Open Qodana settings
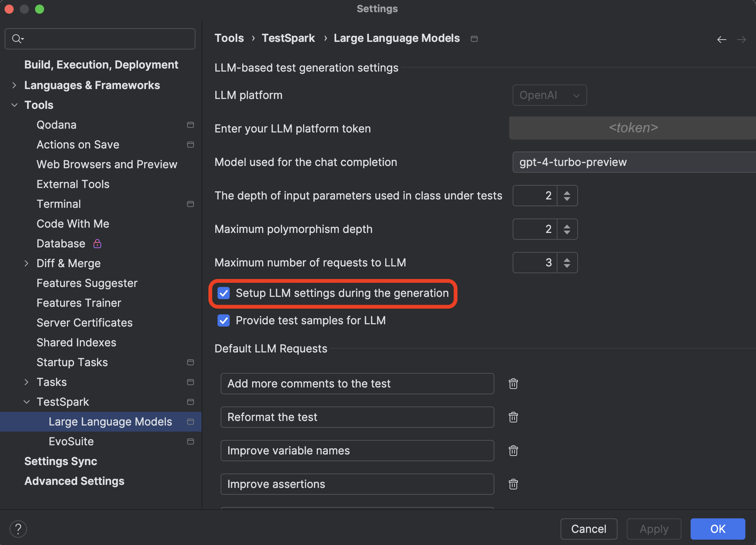This screenshot has width=756, height=545. (56, 125)
